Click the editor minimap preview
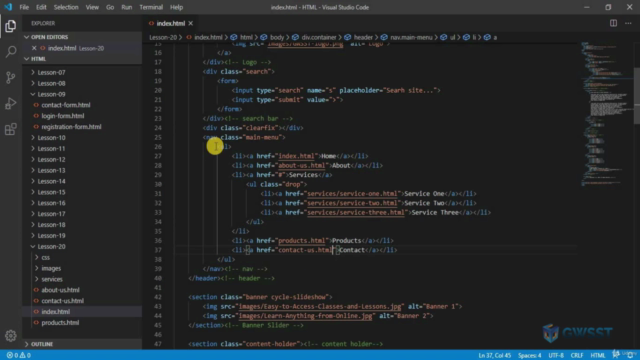Image resolution: width=640 pixels, height=360 pixels. click(606, 114)
